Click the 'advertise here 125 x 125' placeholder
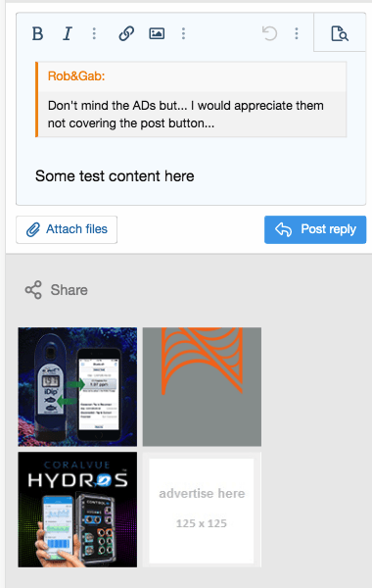 tap(202, 510)
